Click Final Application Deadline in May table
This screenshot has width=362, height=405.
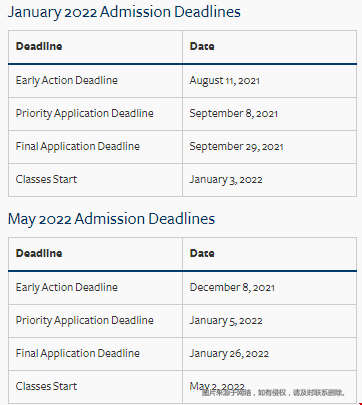78,353
